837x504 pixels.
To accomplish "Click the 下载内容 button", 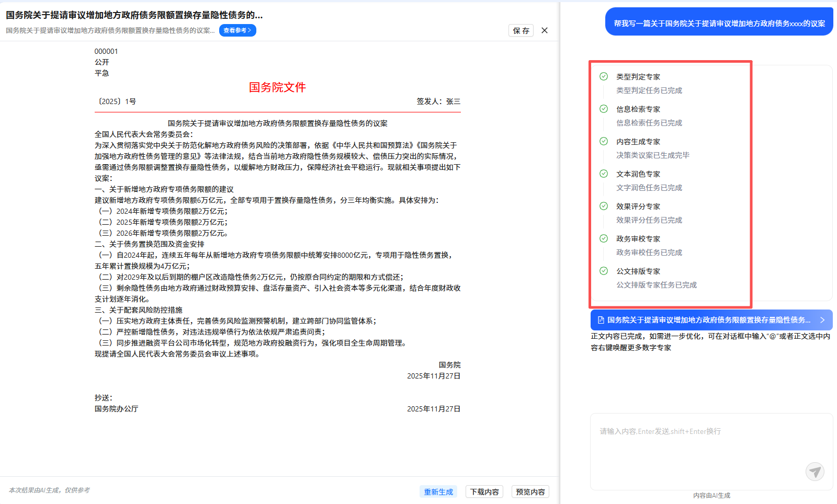I will 484,492.
